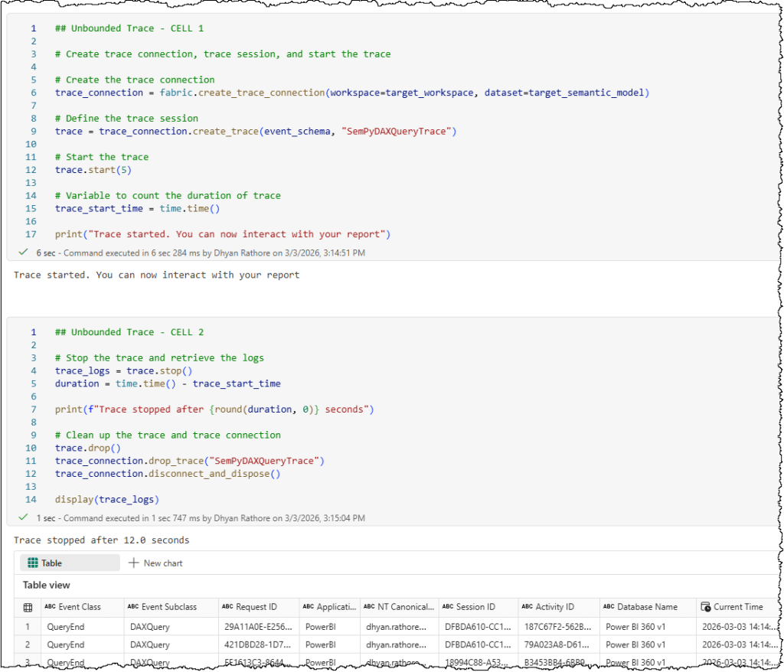The width and height of the screenshot is (784, 672).
Task: Click the green checkmark under Cell 1
Action: 24,252
